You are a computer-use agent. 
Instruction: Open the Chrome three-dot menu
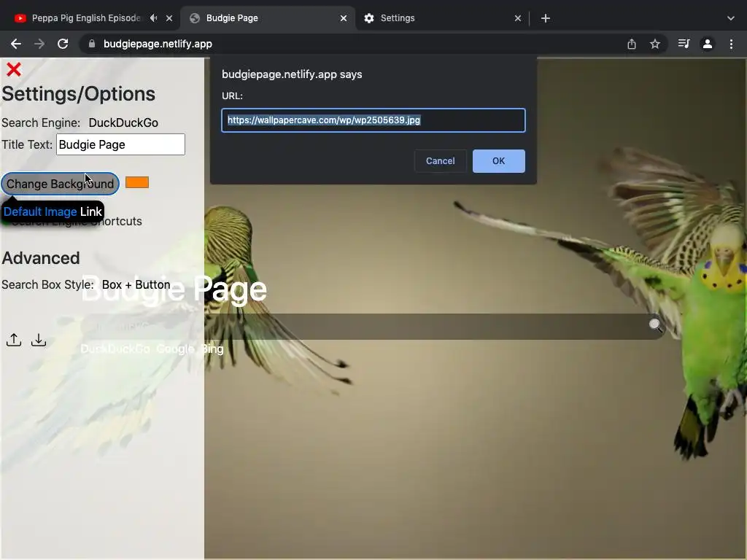pos(731,44)
